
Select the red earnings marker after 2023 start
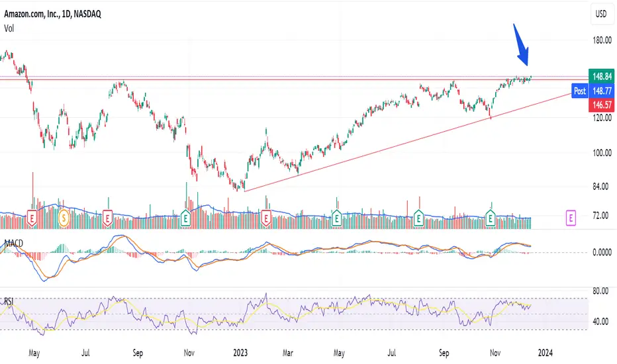tap(266, 218)
